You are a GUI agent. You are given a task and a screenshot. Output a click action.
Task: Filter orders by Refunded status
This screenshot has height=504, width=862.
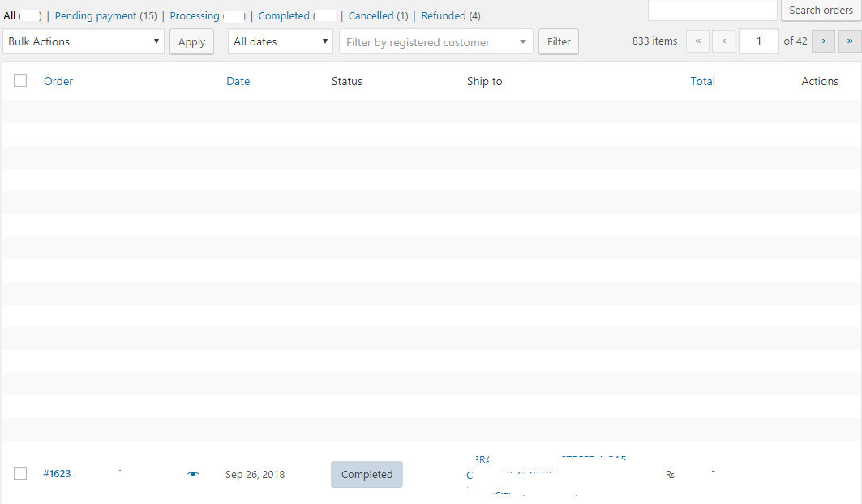coord(444,16)
